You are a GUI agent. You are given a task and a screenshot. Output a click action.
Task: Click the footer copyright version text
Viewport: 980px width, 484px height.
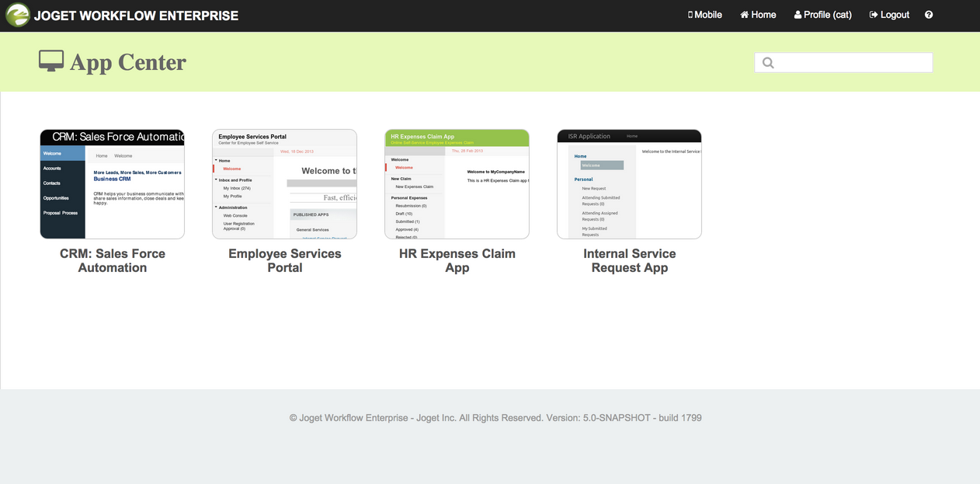495,418
